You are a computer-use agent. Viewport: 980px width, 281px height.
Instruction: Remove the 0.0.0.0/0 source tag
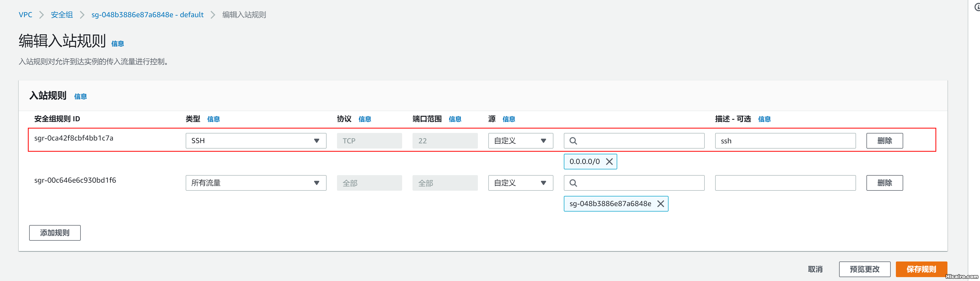609,162
